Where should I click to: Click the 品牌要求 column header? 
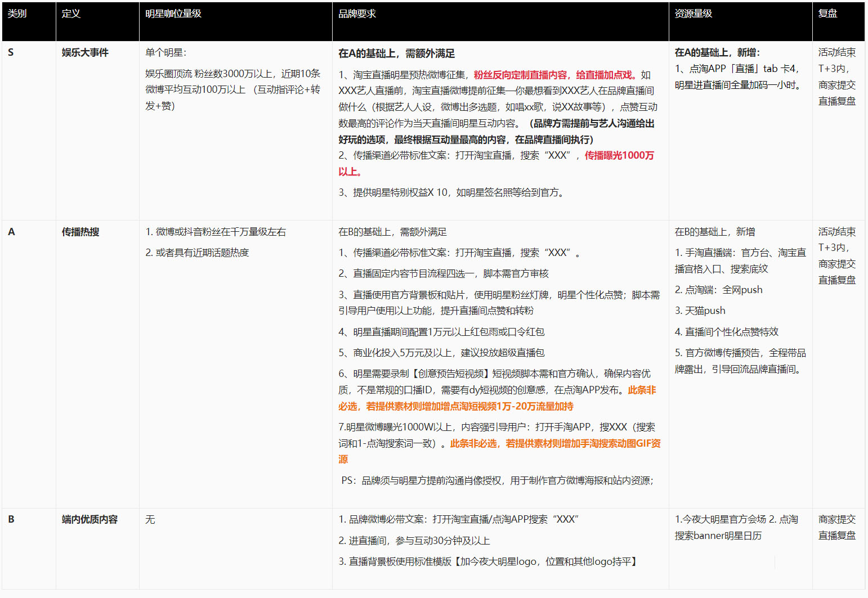(x=357, y=13)
